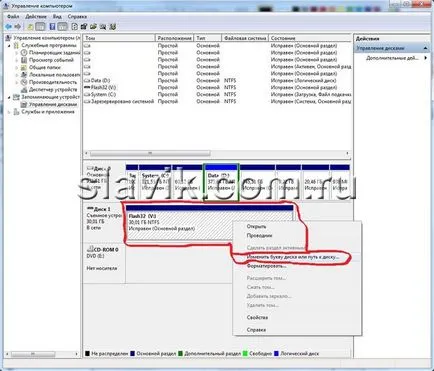Image resolution: width=434 pixels, height=371 pixels.
Task: Click the Просмотр событий icon
Action: tap(24, 60)
